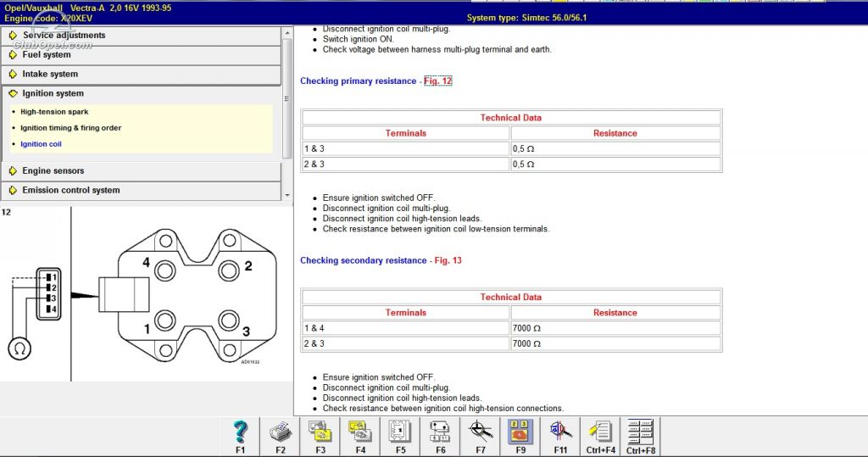Viewport: 868px width, 457px height.
Task: Click the Checking primary resistance heading
Action: tap(359, 81)
